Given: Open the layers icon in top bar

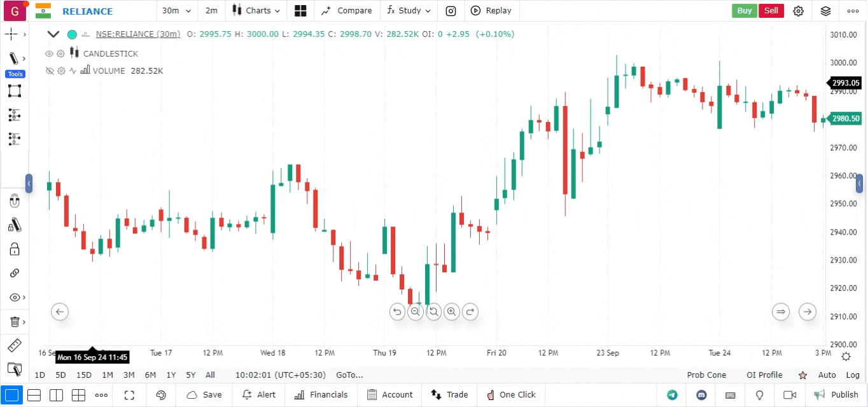Looking at the screenshot, I should click(x=825, y=11).
